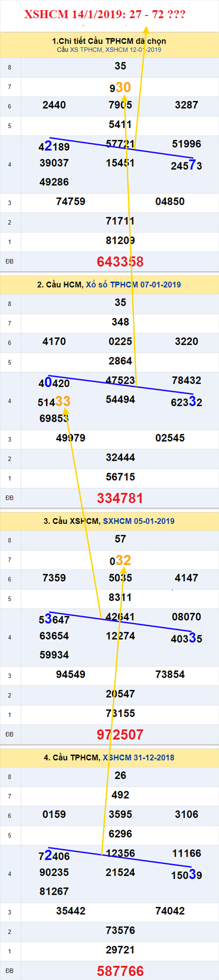Screen dimensions: 219x980
Task: Click the special prize 972507
Action: pos(120,735)
